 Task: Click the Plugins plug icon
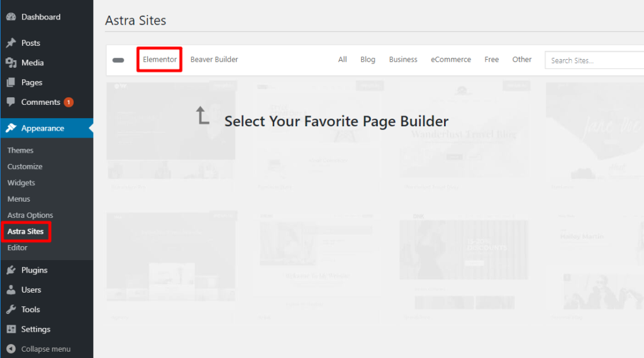coord(11,270)
